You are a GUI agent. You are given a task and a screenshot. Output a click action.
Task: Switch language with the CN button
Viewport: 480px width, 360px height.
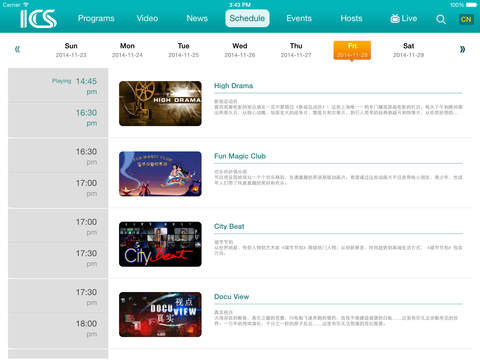[466, 19]
